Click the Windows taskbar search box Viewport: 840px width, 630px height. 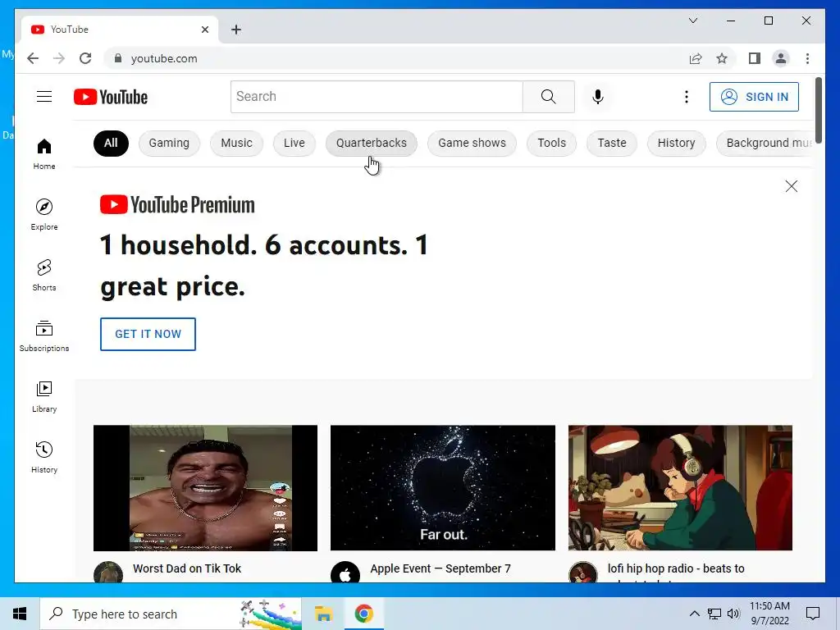[171, 614]
